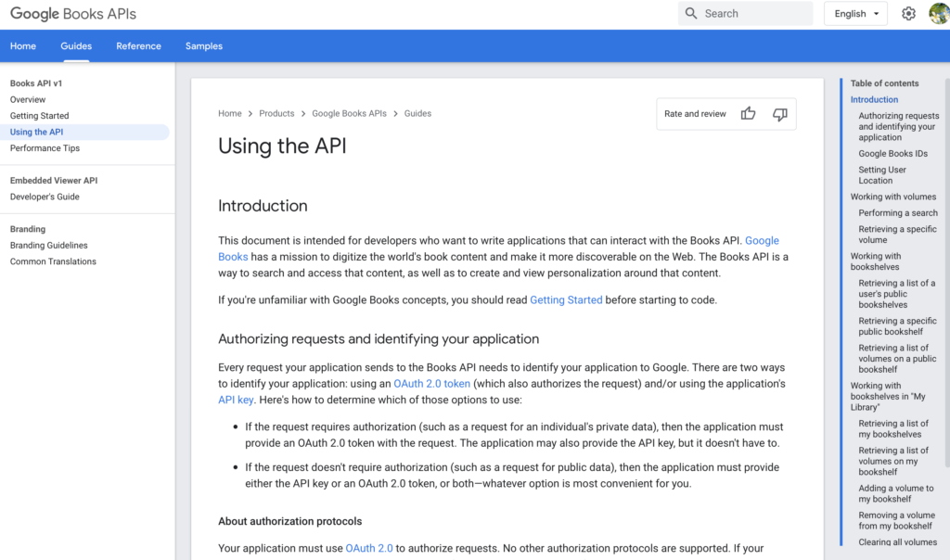Open the OAuth 2.0 link under authorization protocols

pos(369,548)
